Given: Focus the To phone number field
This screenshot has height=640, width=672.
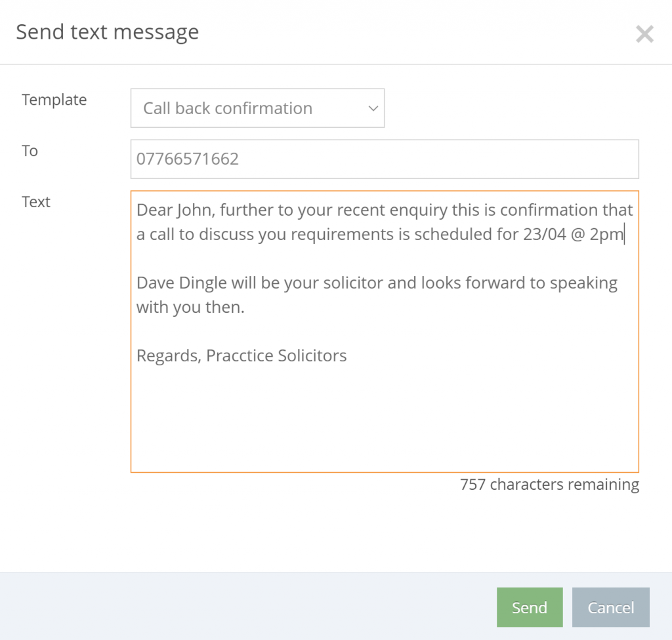Looking at the screenshot, I should click(385, 159).
